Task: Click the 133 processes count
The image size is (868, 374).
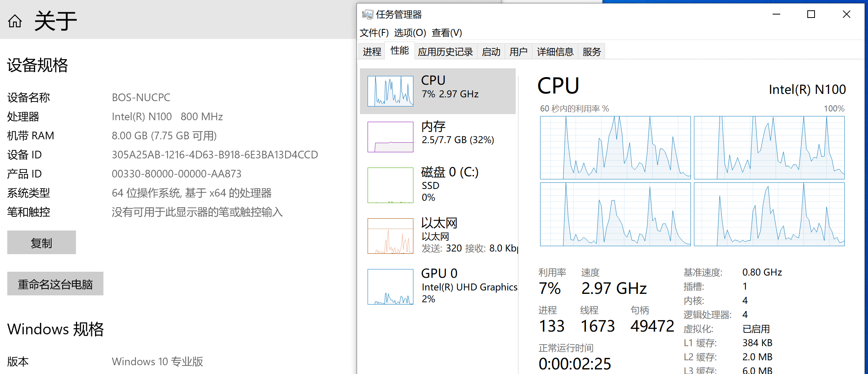Action: (552, 326)
